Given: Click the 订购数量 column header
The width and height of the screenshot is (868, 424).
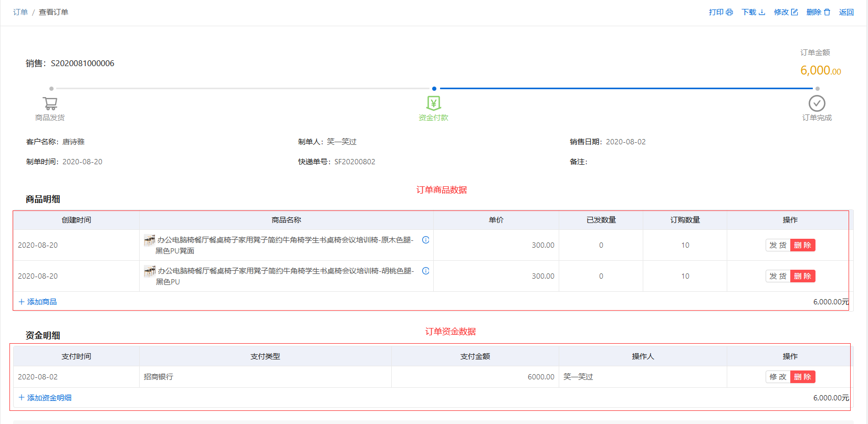Looking at the screenshot, I should click(x=685, y=220).
